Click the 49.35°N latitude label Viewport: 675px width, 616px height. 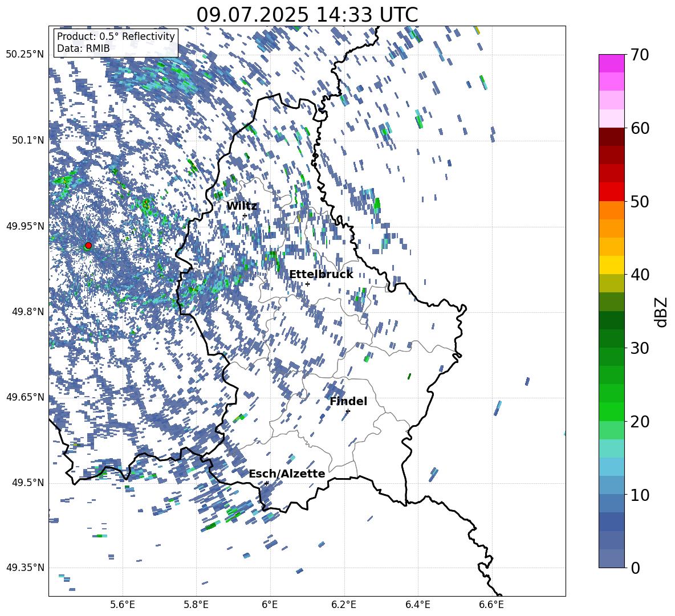pos(25,568)
